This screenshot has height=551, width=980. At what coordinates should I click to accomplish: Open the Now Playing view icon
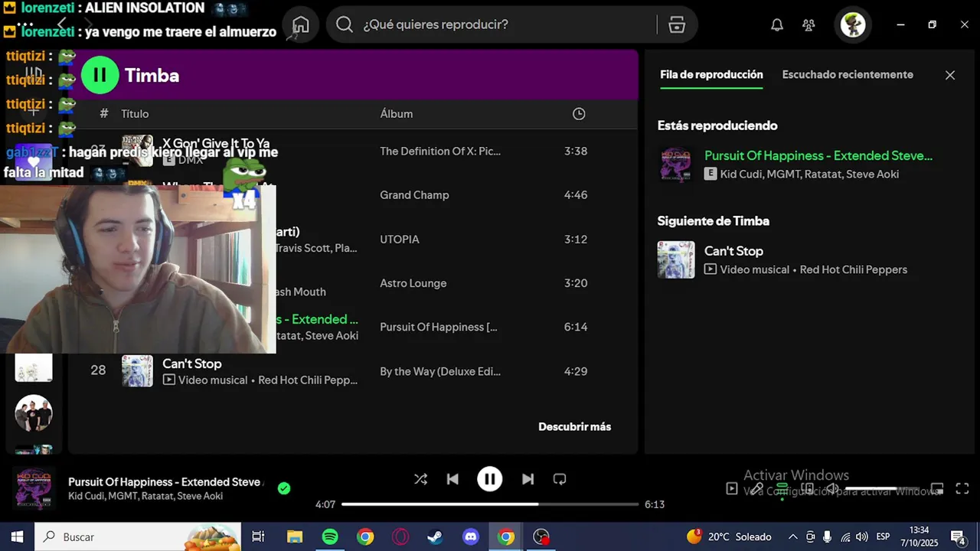click(732, 488)
